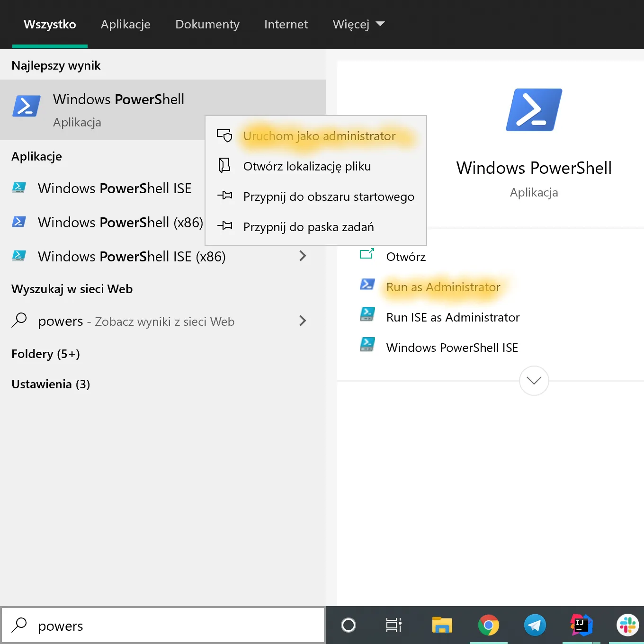Open IntelliJ IDEA from the taskbar

[581, 625]
